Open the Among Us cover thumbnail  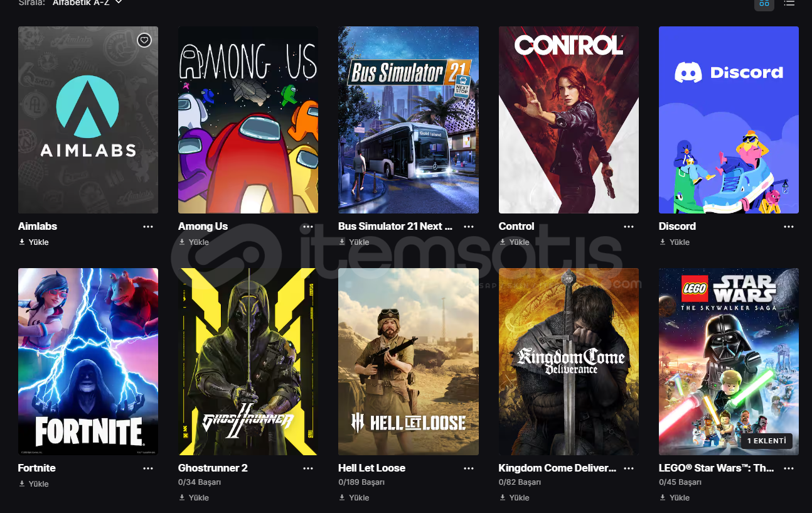pyautogui.click(x=248, y=120)
